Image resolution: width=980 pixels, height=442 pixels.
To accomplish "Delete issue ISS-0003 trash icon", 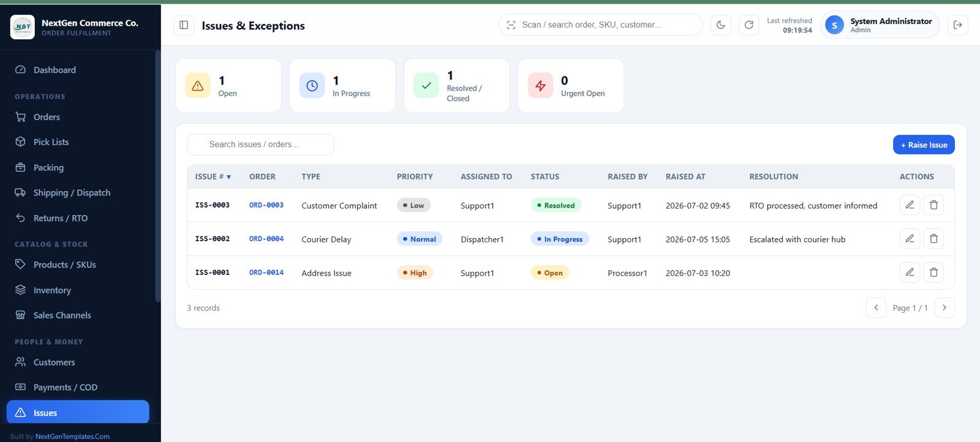I will pos(933,205).
